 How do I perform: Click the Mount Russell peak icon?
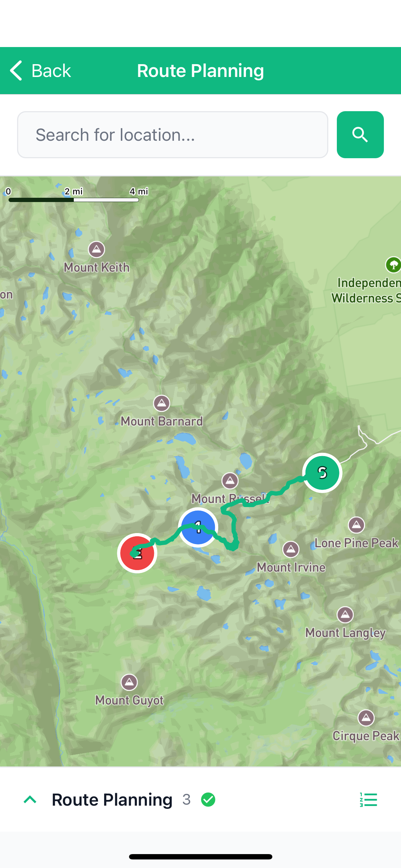coord(230,481)
